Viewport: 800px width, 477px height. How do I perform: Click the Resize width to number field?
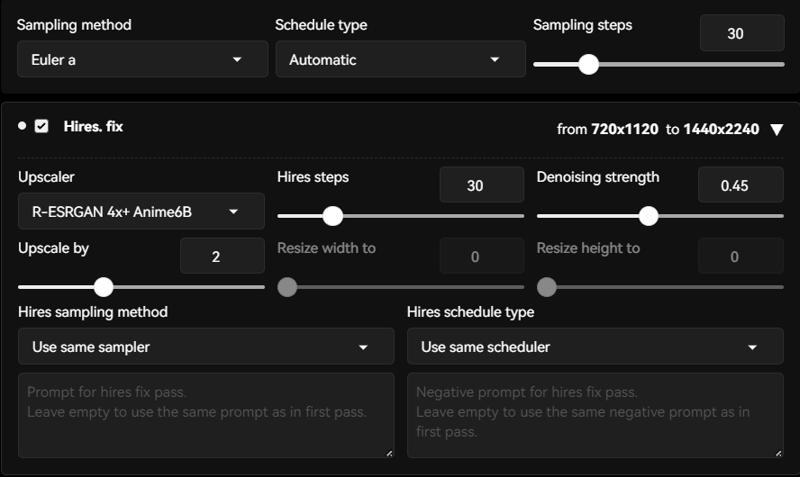[482, 256]
